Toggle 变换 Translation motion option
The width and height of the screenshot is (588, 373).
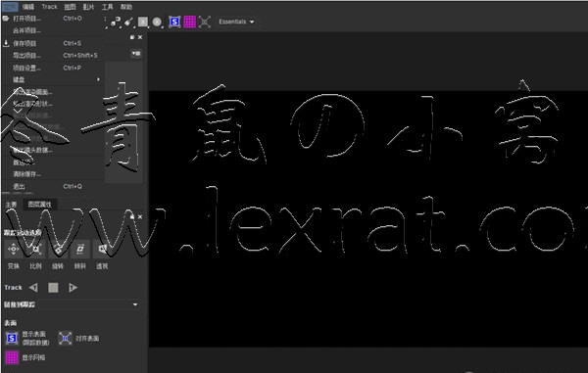13,249
